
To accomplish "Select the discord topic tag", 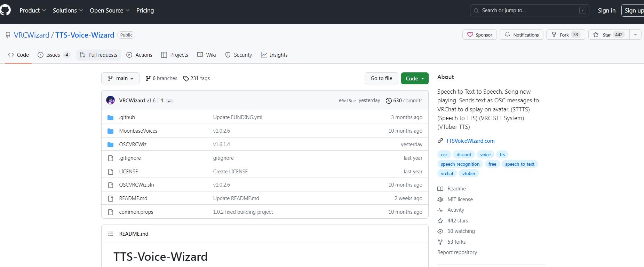I will [464, 155].
